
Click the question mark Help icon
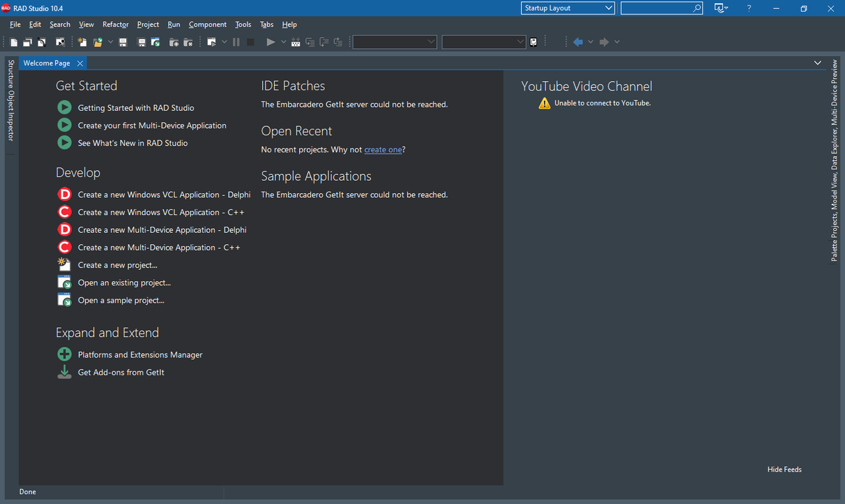pos(749,8)
